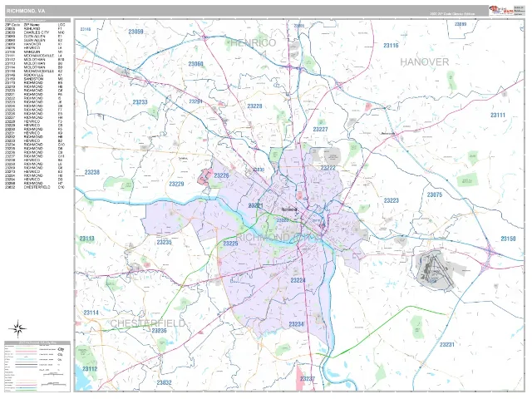
Task: Click ZIP code 23238 on map
Action: [x=92, y=172]
